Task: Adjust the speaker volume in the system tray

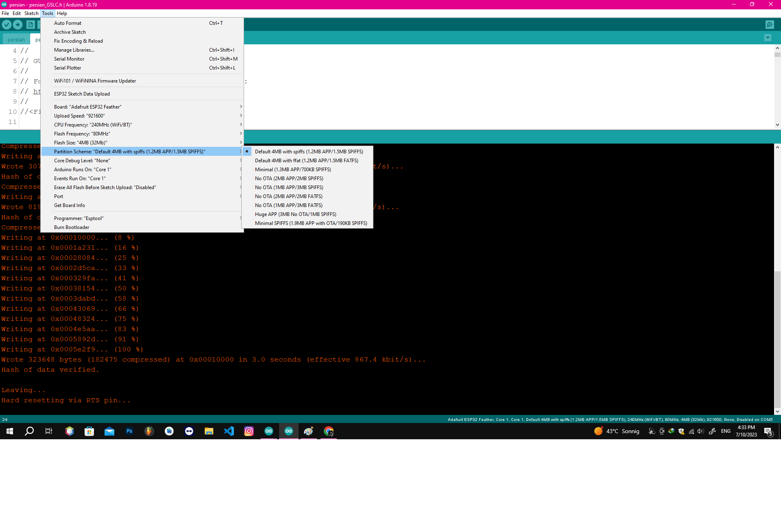Action: click(x=700, y=432)
